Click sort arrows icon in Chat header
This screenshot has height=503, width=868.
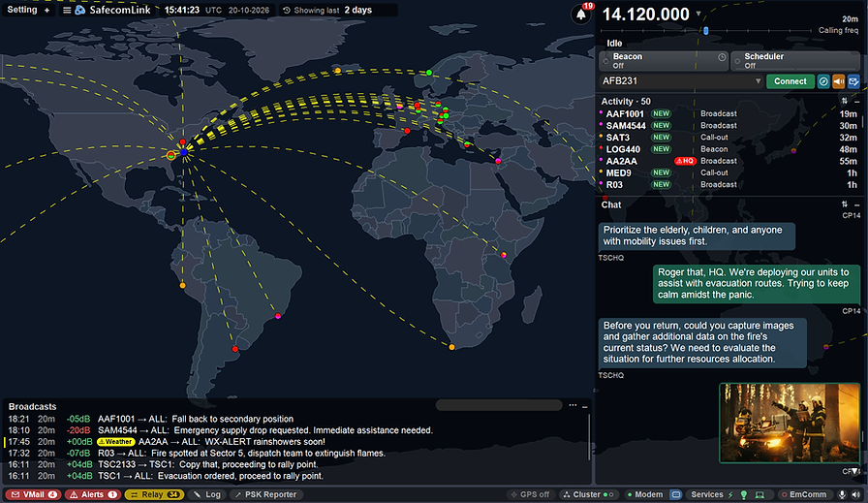[845, 204]
